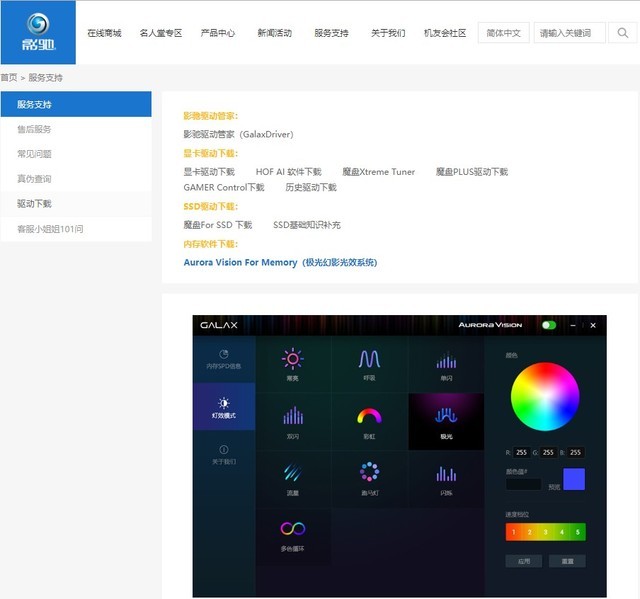The image size is (640, 599).
Task: Select the 常亮 sun lighting mode
Action: (293, 364)
